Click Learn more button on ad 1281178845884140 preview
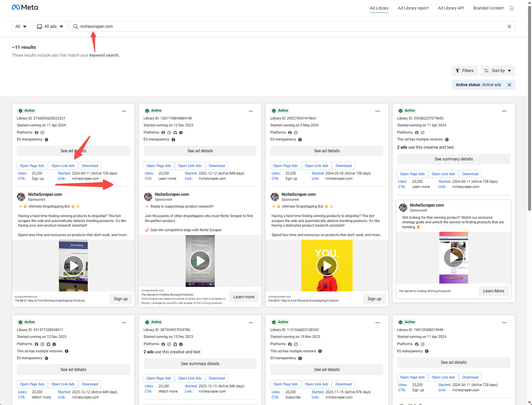This screenshot has height=405, width=532. point(244,297)
